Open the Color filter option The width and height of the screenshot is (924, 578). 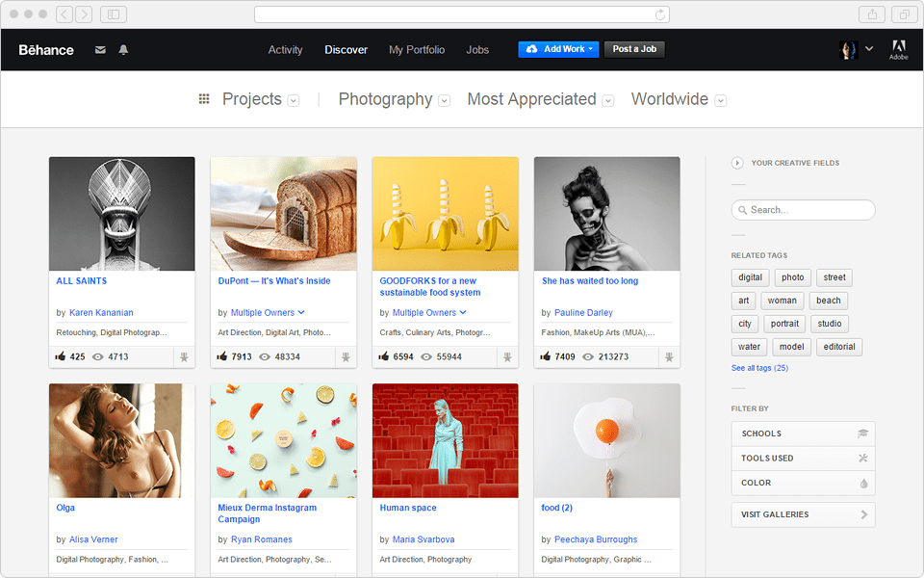pos(803,483)
